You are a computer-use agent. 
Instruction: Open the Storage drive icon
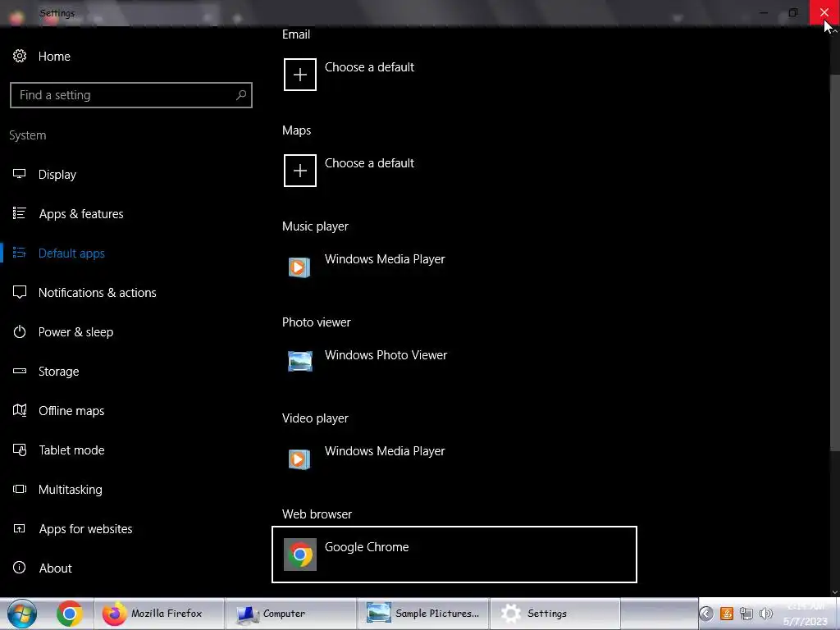20,371
